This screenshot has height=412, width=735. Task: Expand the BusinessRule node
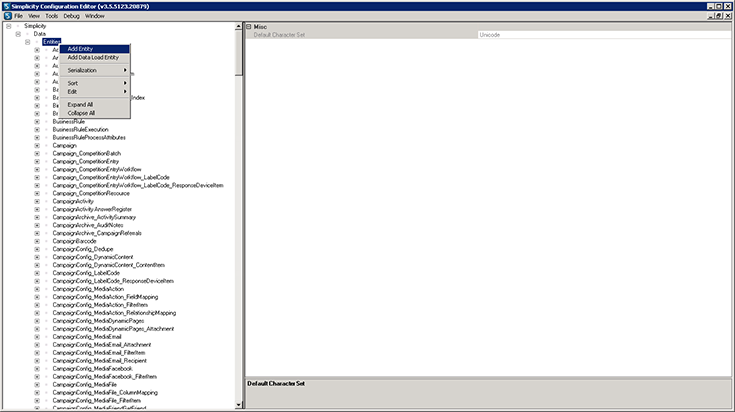(37, 122)
